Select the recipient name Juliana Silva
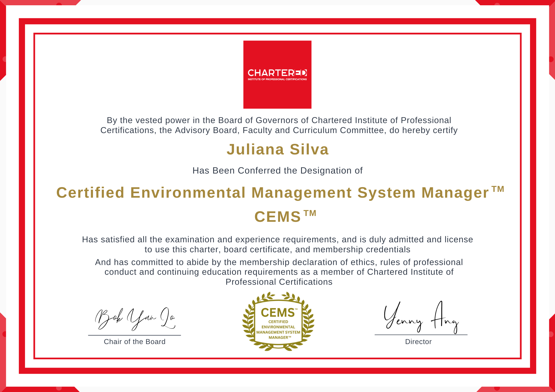Viewport: 555px width, 392px height. pyautogui.click(x=278, y=149)
